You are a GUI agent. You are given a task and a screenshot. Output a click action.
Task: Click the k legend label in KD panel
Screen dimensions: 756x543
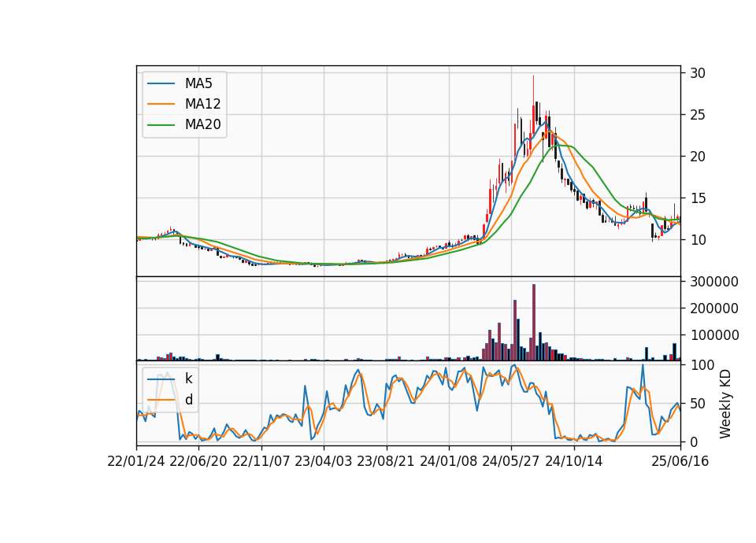point(188,379)
